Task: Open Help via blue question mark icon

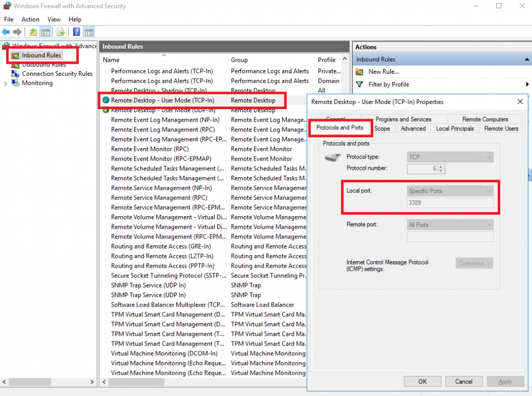Action: [x=77, y=32]
